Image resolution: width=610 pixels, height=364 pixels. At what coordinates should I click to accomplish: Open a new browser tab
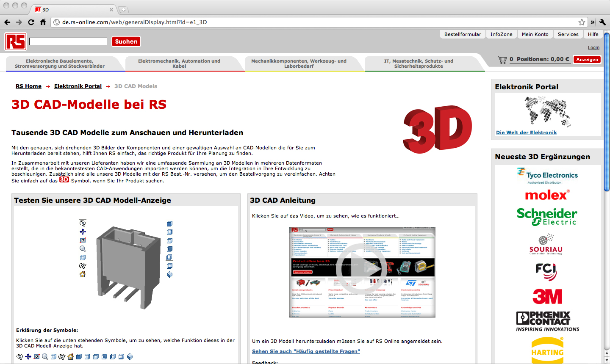(x=123, y=9)
